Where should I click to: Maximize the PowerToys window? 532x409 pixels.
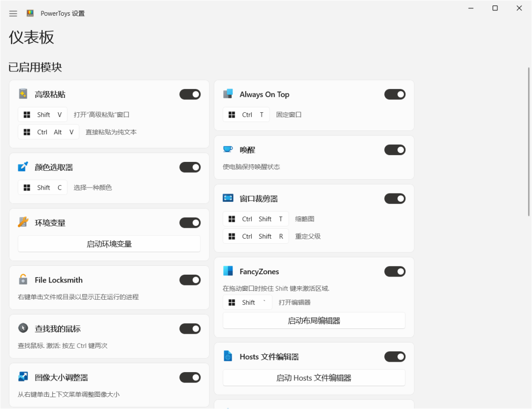(x=495, y=8)
